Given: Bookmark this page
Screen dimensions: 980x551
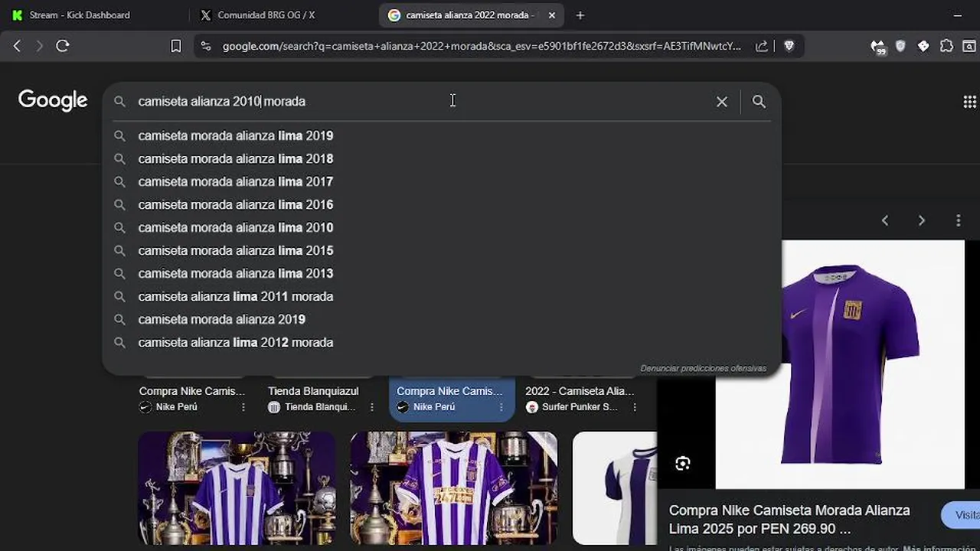Looking at the screenshot, I should [x=175, y=46].
